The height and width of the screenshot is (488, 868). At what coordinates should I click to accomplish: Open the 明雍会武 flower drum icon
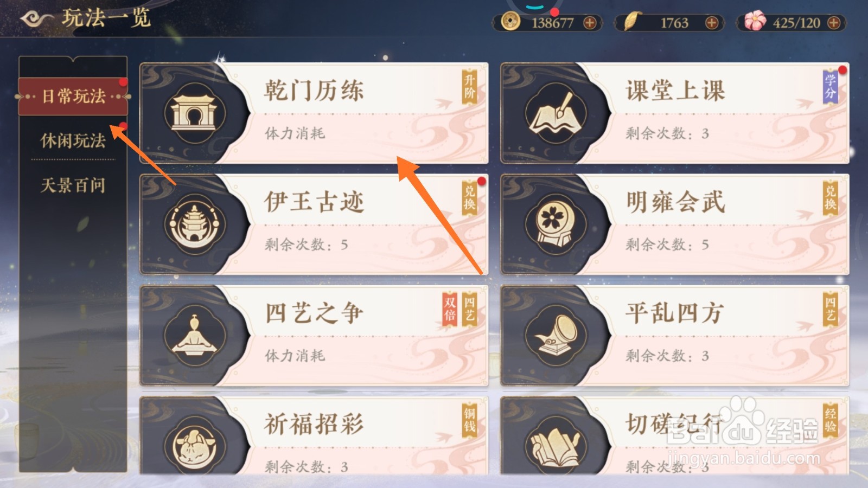coord(555,224)
